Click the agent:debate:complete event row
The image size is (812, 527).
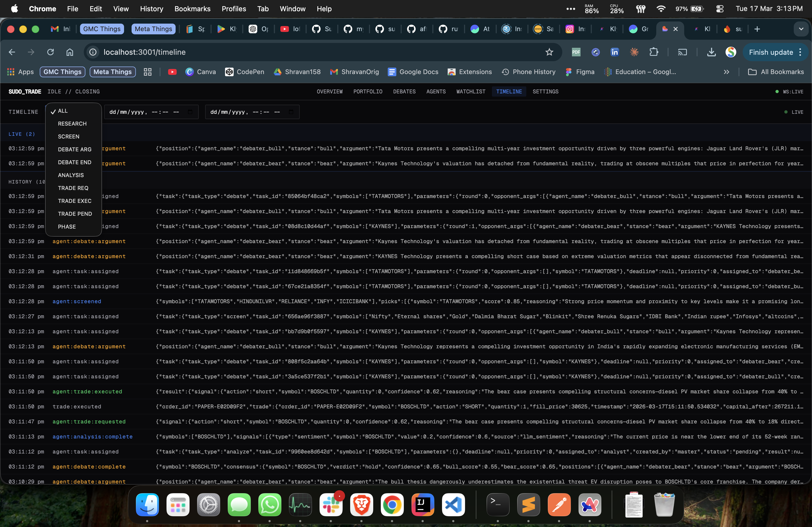pyautogui.click(x=406, y=467)
